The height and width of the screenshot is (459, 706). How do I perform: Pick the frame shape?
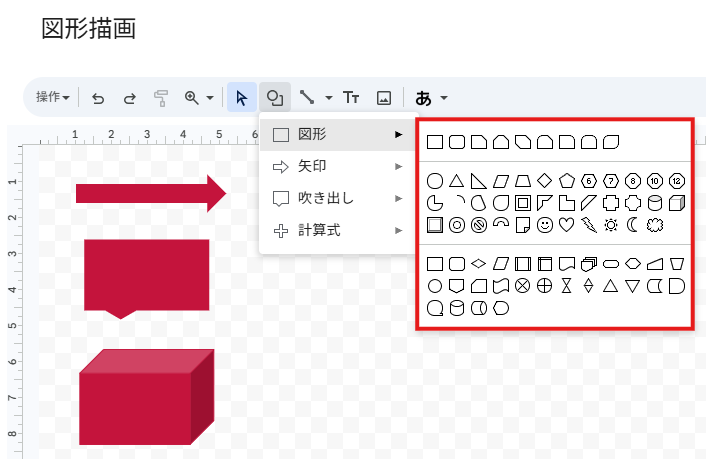coord(523,203)
